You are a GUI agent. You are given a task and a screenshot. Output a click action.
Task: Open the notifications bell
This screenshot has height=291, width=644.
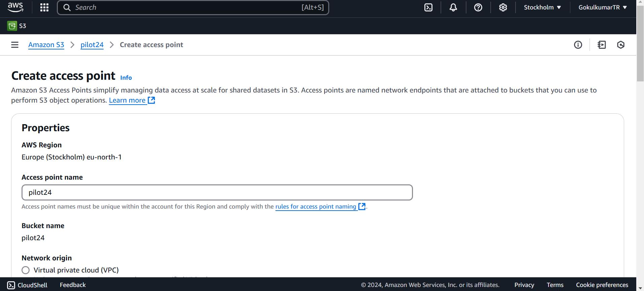[453, 7]
